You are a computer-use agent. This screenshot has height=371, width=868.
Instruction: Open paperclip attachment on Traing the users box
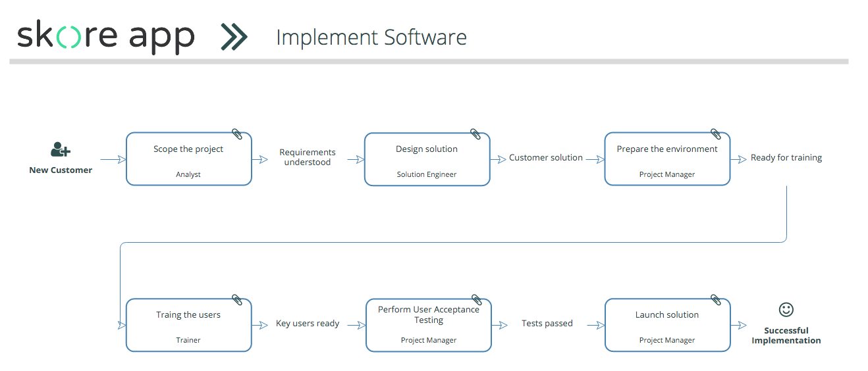pyautogui.click(x=237, y=300)
